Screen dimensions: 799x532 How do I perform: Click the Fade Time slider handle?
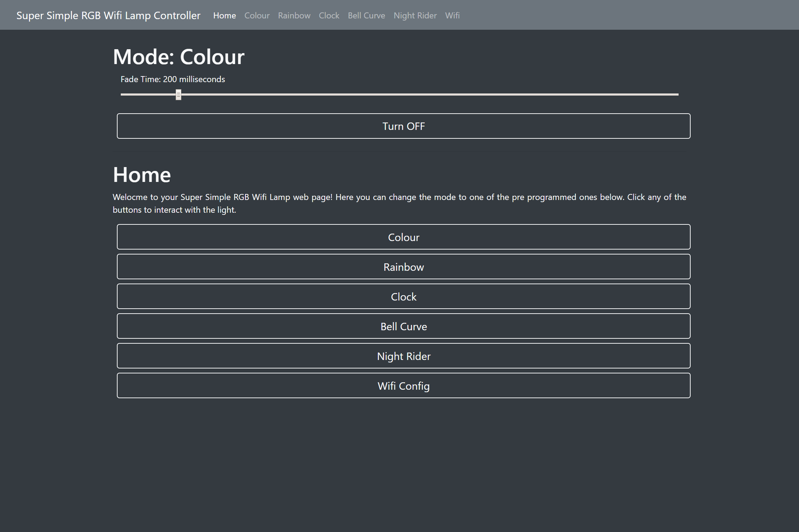coord(178,95)
